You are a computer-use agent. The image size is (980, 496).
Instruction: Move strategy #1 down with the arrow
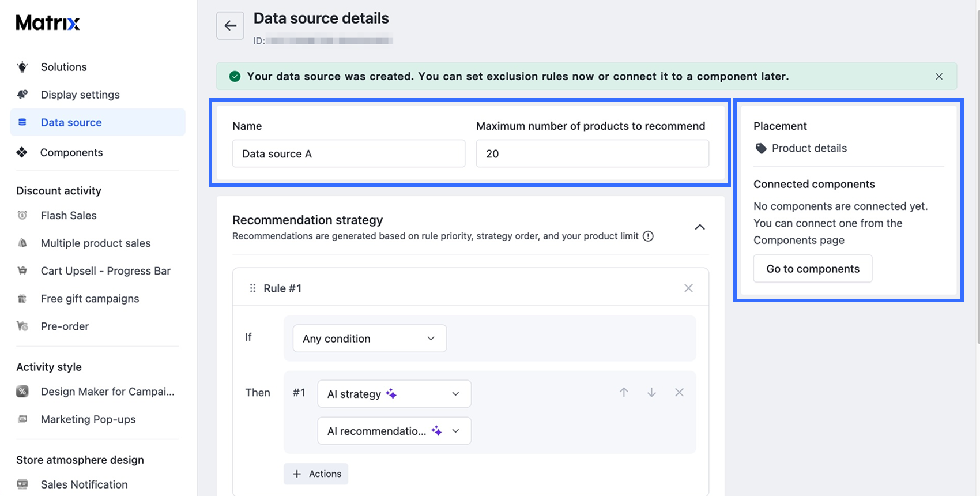pyautogui.click(x=651, y=392)
